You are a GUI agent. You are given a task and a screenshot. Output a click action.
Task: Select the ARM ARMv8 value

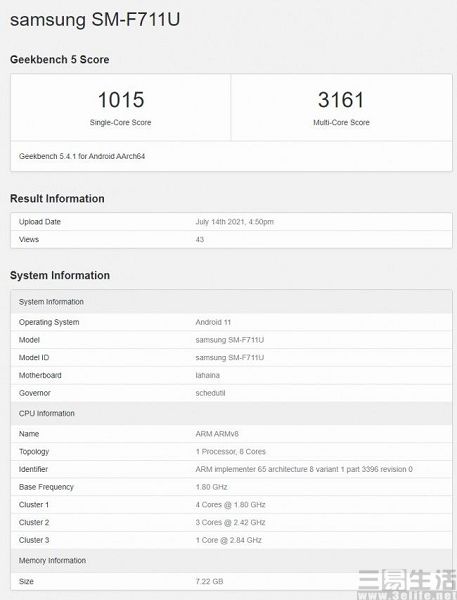217,434
